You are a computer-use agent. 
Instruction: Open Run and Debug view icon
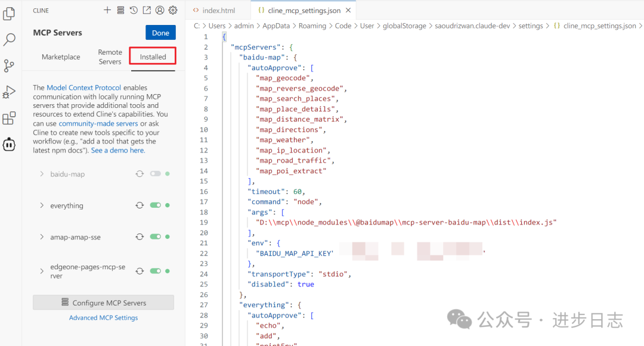click(x=9, y=92)
